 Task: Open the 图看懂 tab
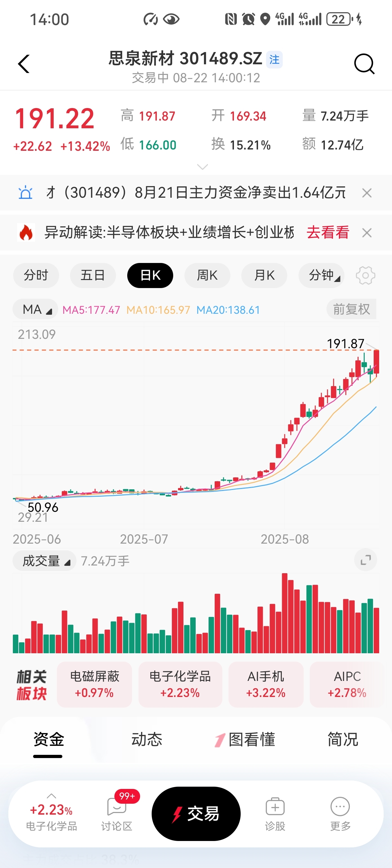click(x=245, y=740)
